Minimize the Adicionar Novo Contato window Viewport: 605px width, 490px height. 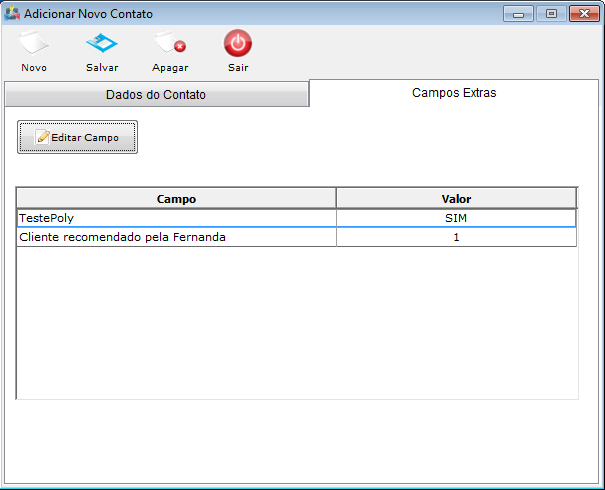[x=518, y=13]
